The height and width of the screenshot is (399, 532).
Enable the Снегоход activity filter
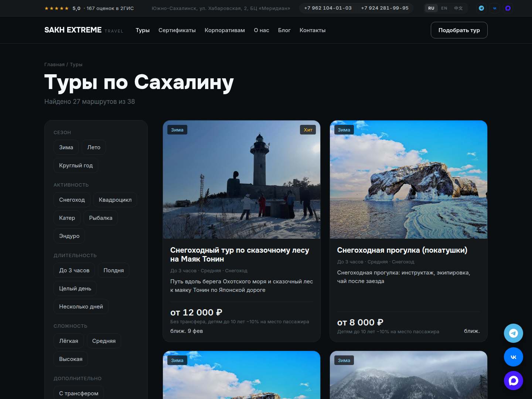coord(72,199)
